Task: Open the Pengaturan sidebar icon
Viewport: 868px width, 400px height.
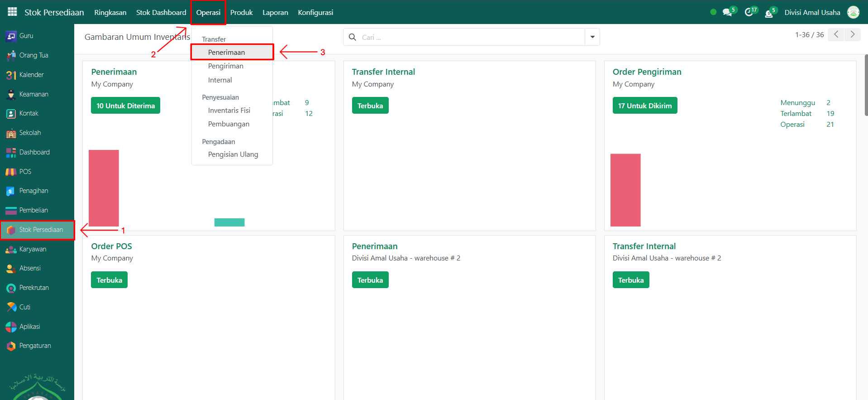Action: click(11, 346)
